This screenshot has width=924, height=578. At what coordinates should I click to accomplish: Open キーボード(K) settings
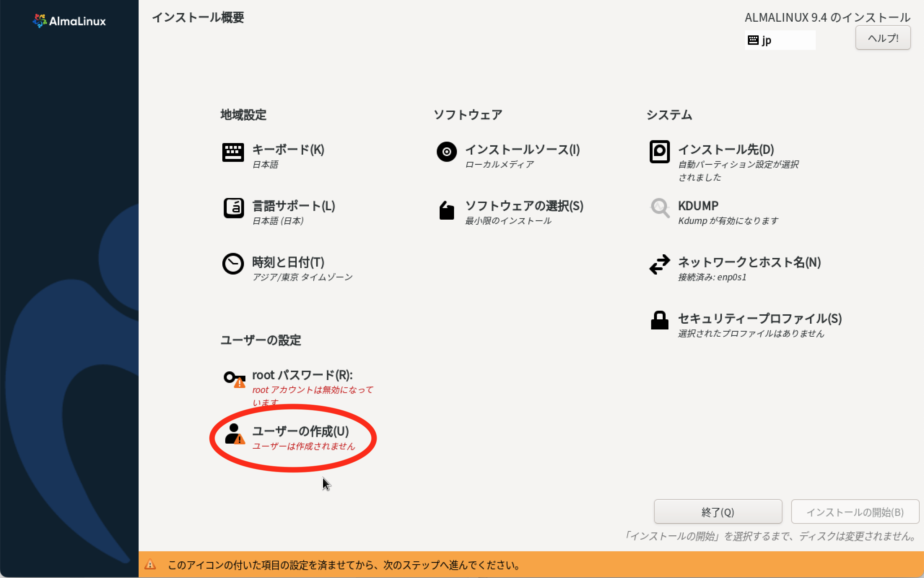288,150
